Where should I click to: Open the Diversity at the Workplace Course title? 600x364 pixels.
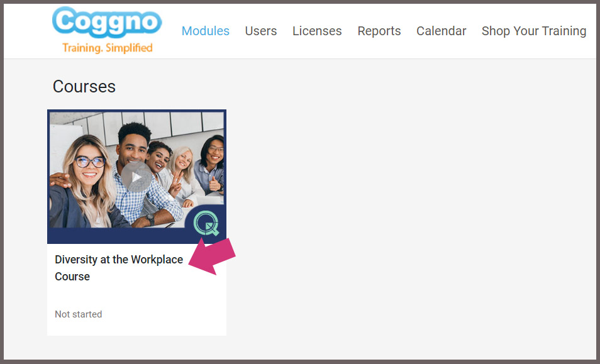tap(119, 268)
